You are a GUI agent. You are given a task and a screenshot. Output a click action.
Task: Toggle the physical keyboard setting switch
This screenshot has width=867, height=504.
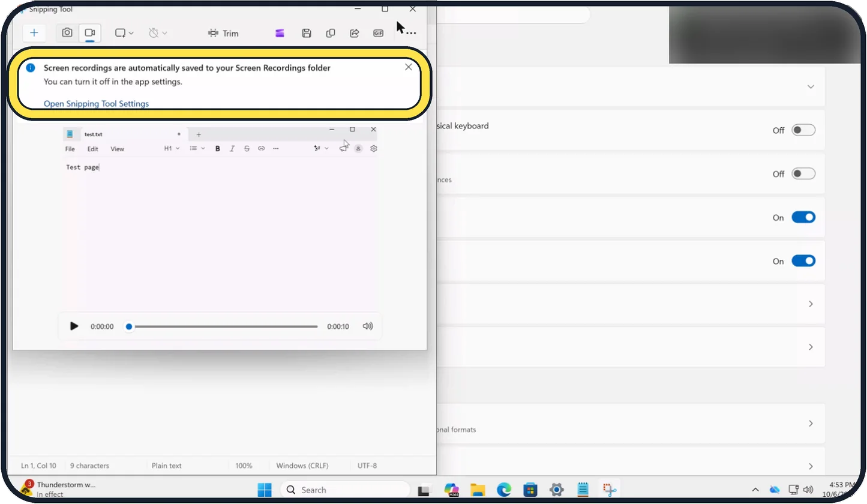click(803, 130)
